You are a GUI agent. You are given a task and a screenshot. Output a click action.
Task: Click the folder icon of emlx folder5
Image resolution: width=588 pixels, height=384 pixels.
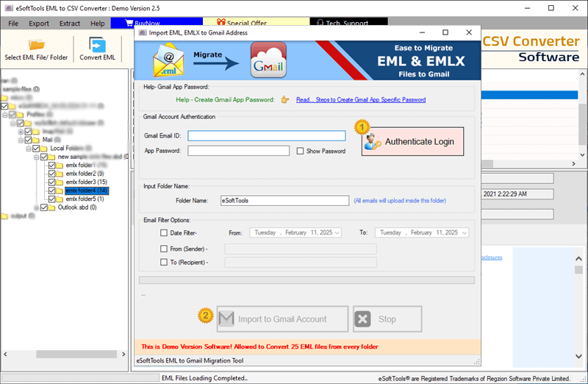click(x=60, y=199)
